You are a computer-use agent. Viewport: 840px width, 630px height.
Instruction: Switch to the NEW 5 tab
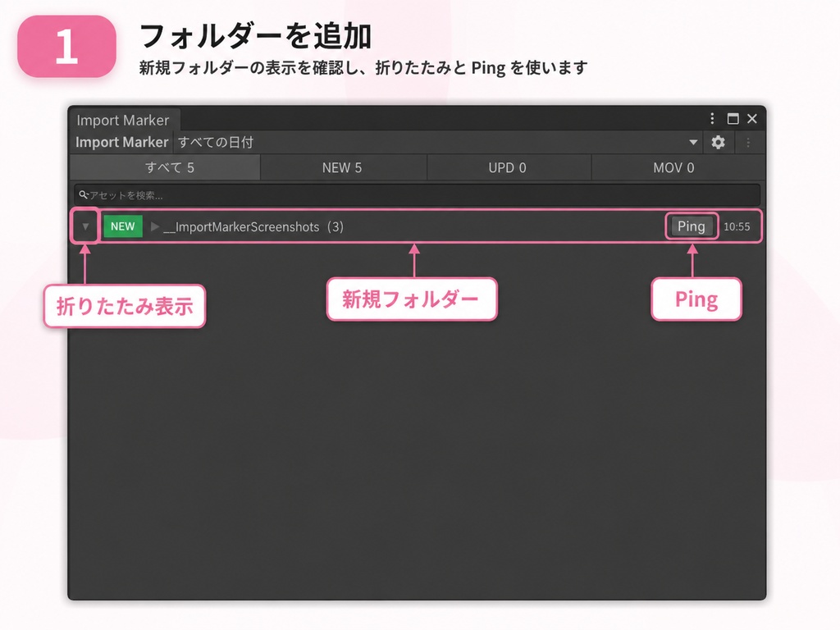344,167
